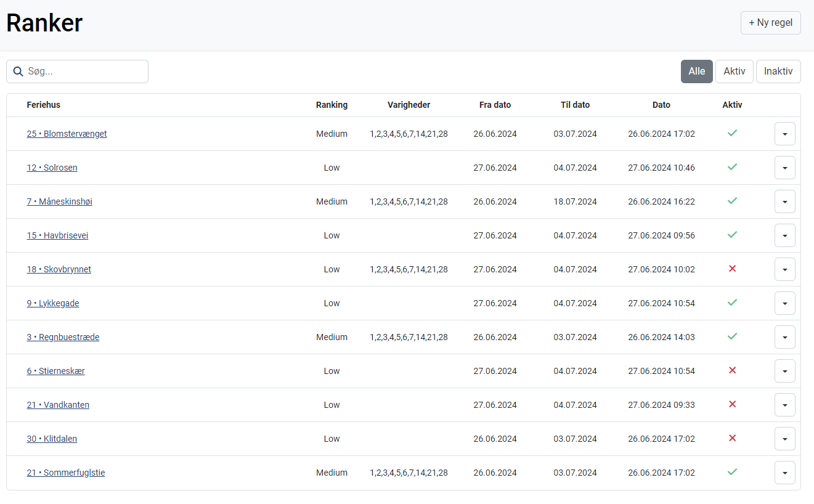Open the 25 • Blomstervænget link
Screen dimensions: 814x504
tap(67, 134)
